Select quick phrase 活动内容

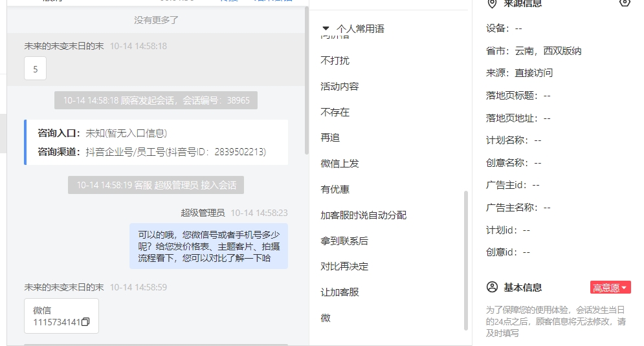pos(340,87)
